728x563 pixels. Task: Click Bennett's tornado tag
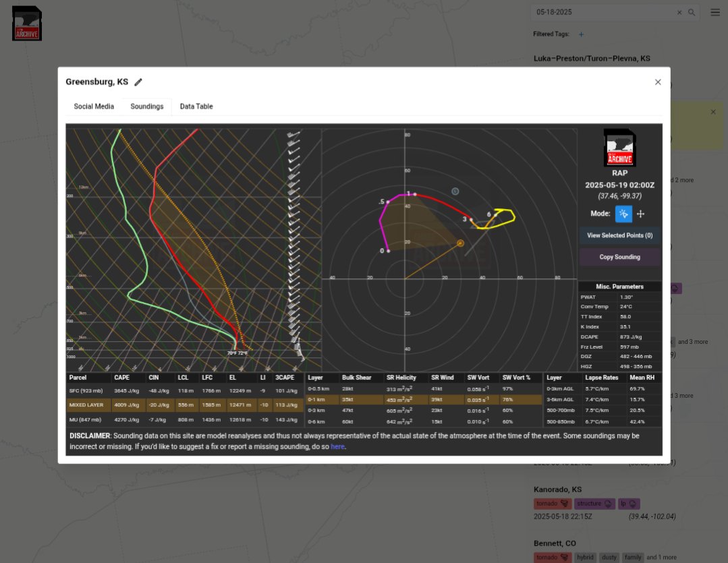point(552,558)
